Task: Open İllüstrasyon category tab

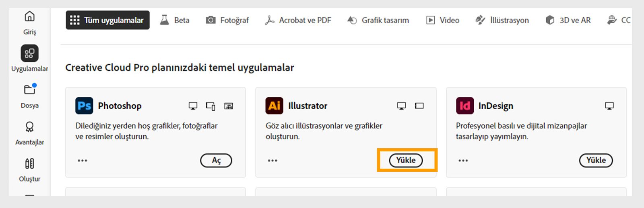Action: [x=502, y=20]
